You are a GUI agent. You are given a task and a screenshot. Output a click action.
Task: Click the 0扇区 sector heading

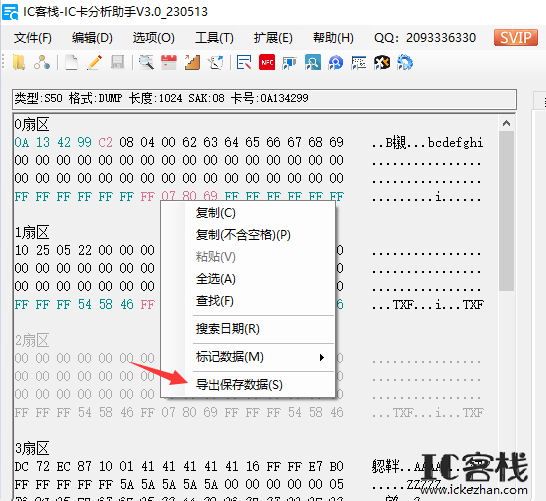32,124
